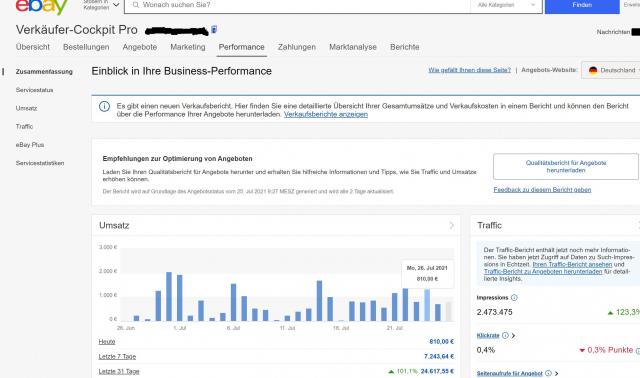Open the Alle Kategorien dropdown
640x378 pixels.
[507, 5]
